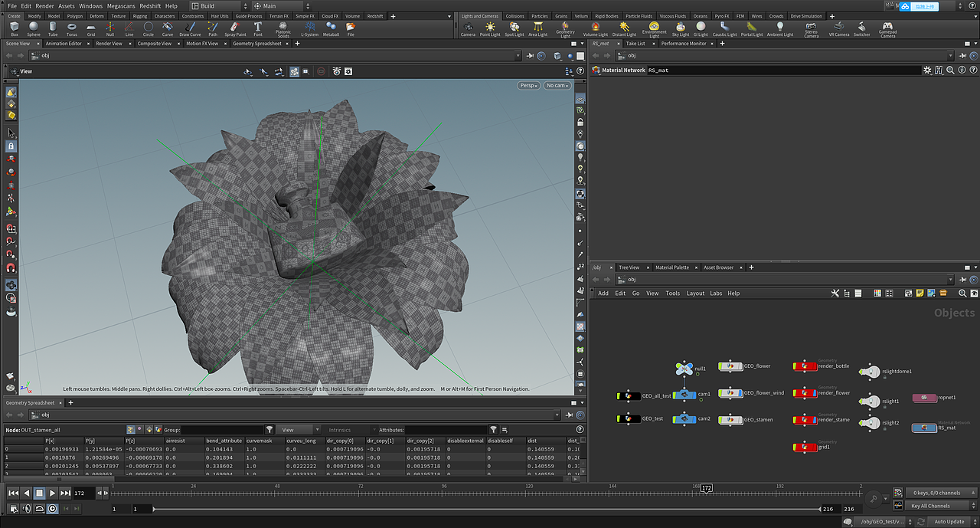Click the Spray Paint shelf tool

point(235,29)
